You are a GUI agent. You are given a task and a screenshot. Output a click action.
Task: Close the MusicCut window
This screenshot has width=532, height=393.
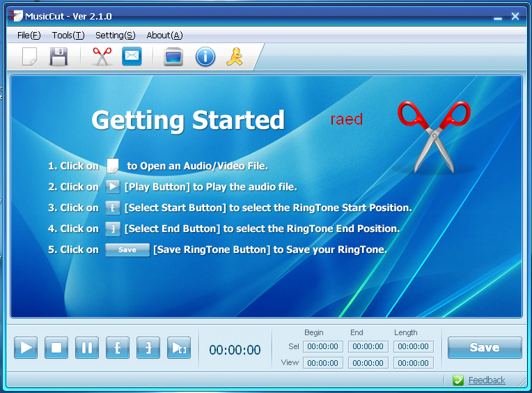pyautogui.click(x=515, y=16)
